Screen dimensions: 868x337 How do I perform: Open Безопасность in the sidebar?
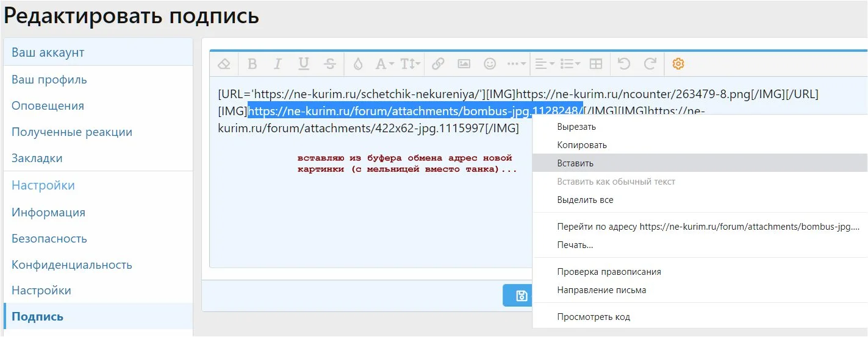click(98, 239)
